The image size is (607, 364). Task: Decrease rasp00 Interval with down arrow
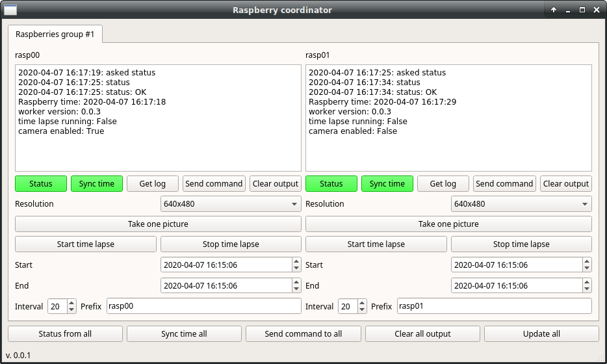pyautogui.click(x=71, y=310)
